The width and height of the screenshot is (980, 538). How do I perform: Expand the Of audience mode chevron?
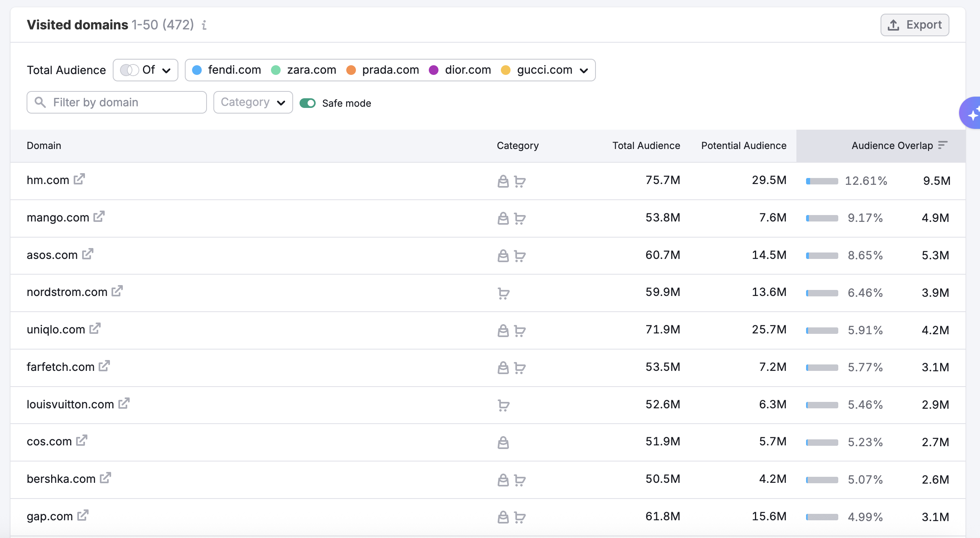(166, 70)
